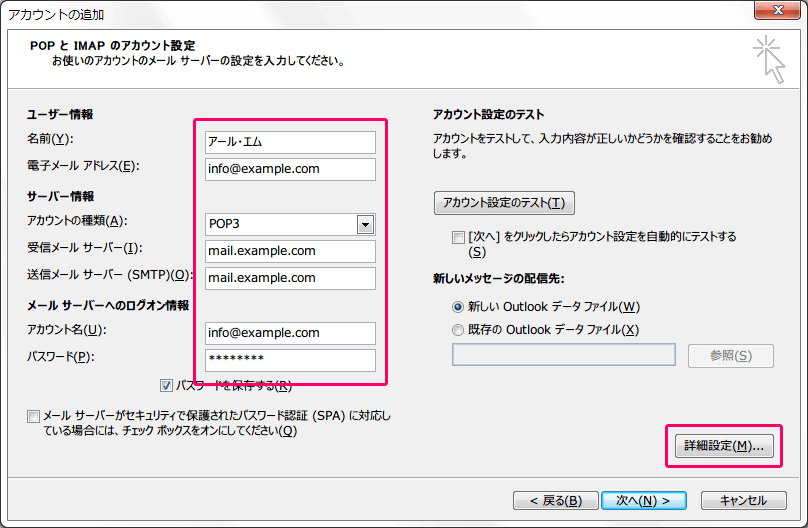Screen dimensions: 808x528
Task: Enable automatic account test on 次へ checkbox
Action: tap(458, 238)
